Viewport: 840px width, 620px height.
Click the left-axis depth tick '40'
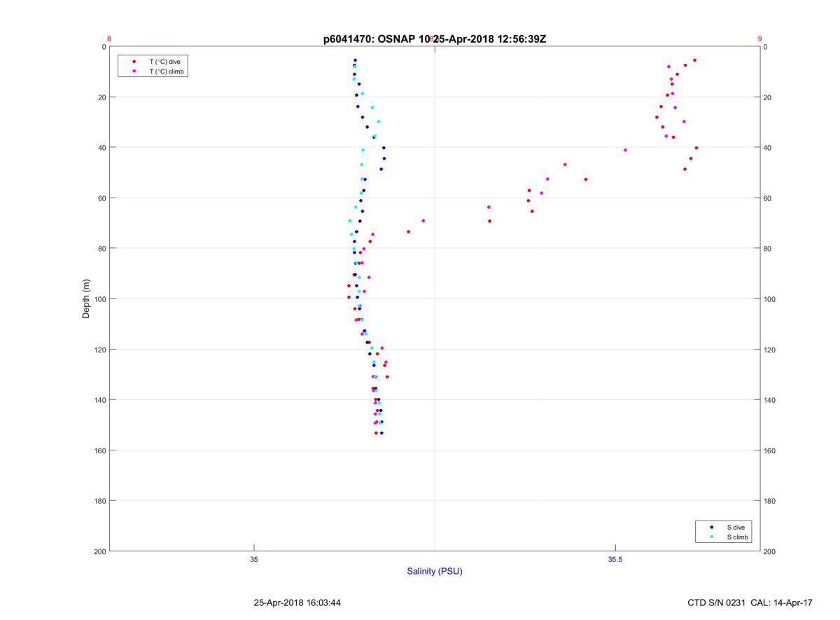coord(101,148)
